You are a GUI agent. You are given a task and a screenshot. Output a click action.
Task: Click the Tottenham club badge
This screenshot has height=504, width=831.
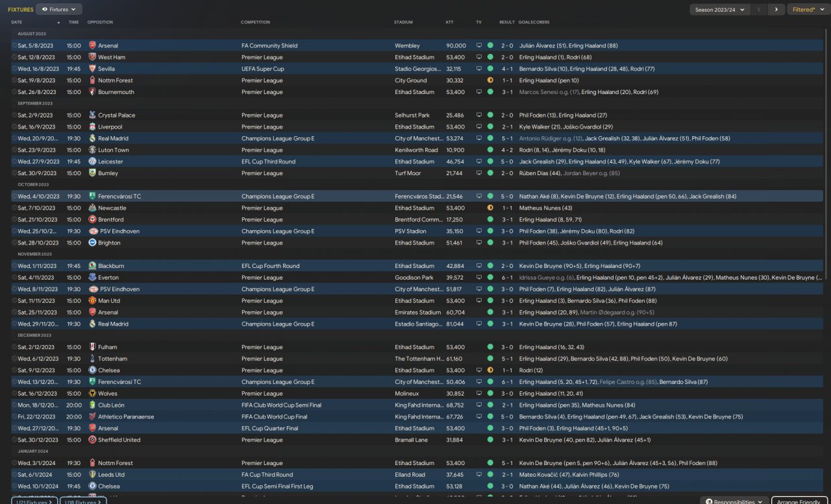tap(92, 359)
